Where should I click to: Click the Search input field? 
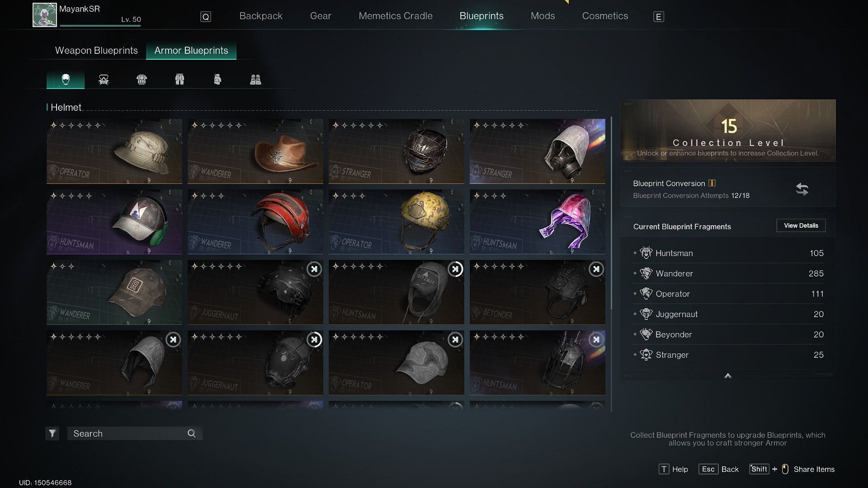coord(127,434)
